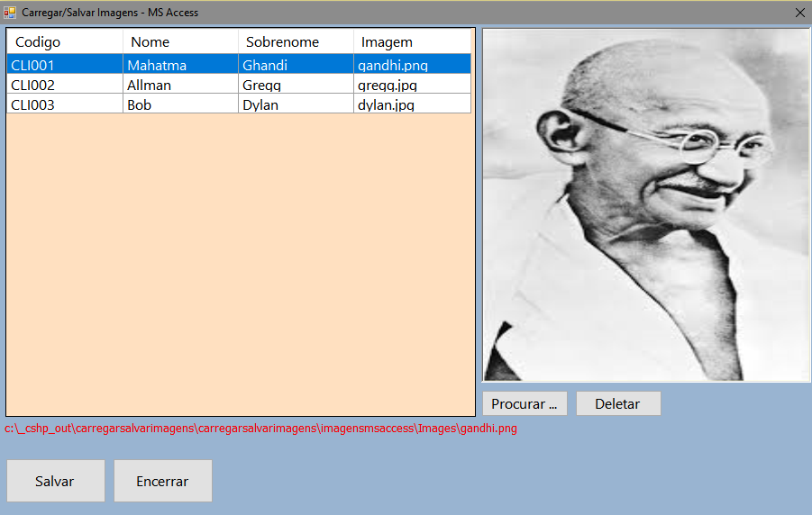Sort by the Codigo column header
The image size is (812, 515).
[x=65, y=41]
